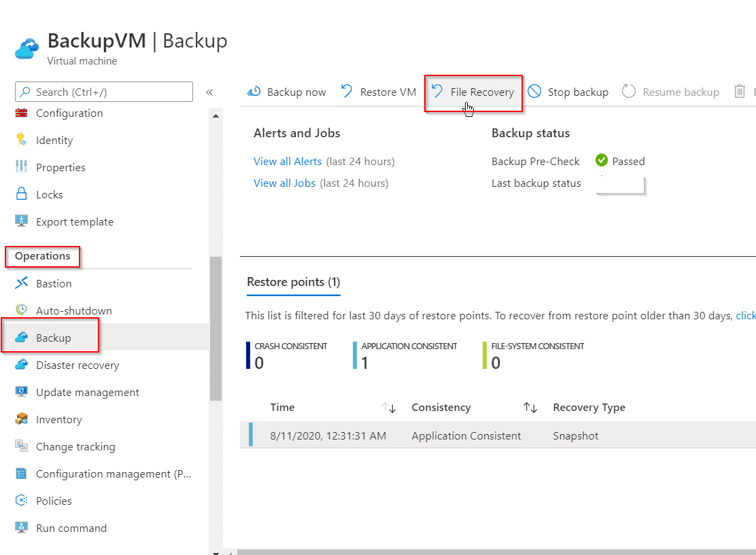Screen dimensions: 756x555
Task: Click File Recovery button
Action: tap(474, 92)
